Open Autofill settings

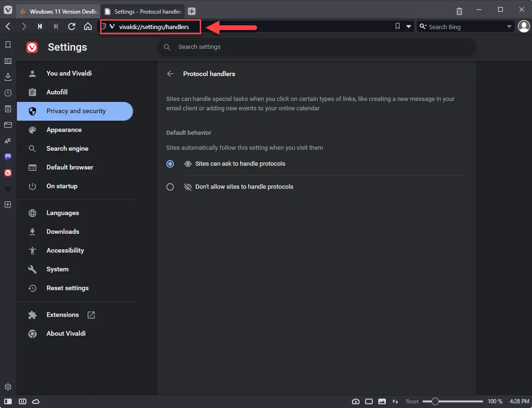75,92
